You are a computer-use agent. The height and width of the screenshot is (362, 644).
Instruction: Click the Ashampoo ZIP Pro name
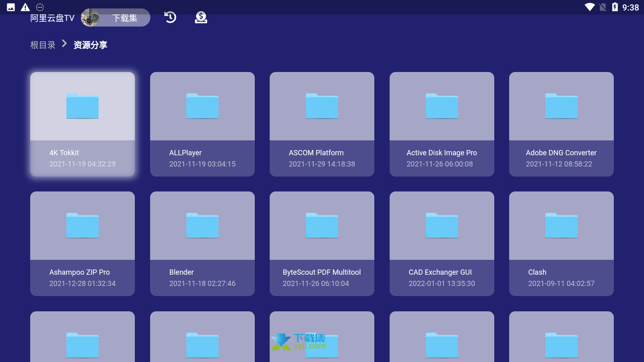[80, 272]
